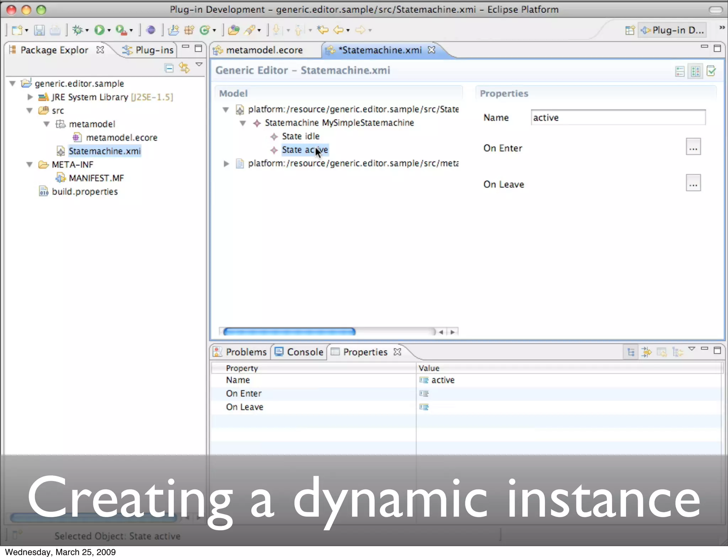This screenshot has height=560, width=728.
Task: Click the green Run button icon
Action: coord(99,31)
